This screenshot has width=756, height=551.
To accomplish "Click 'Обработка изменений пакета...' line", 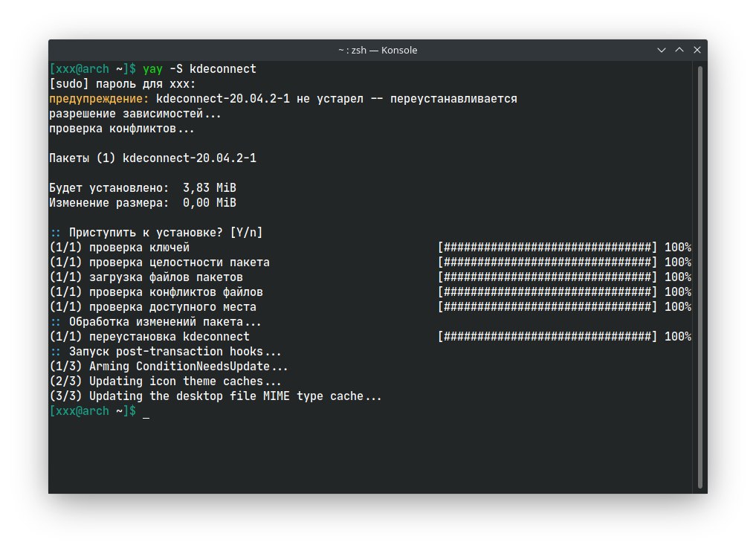I will click(165, 322).
